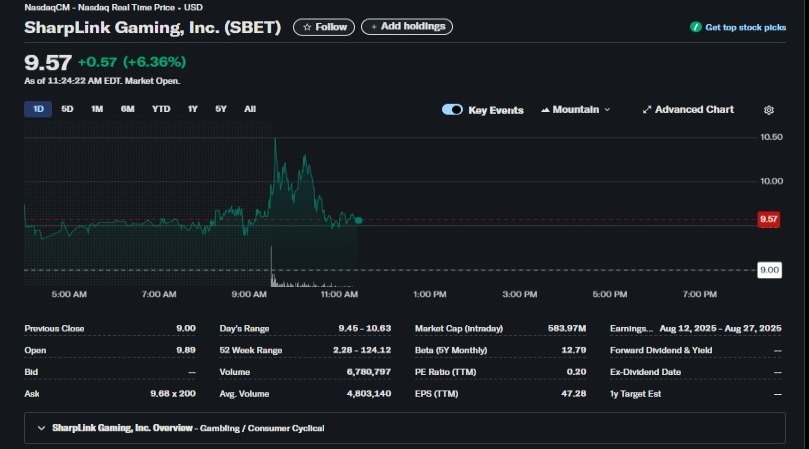Click the mountain chart type icon

[545, 109]
